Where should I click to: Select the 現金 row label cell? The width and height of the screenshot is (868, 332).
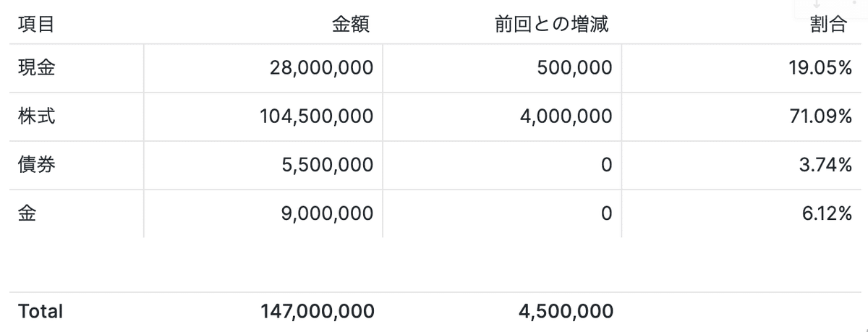[37, 68]
